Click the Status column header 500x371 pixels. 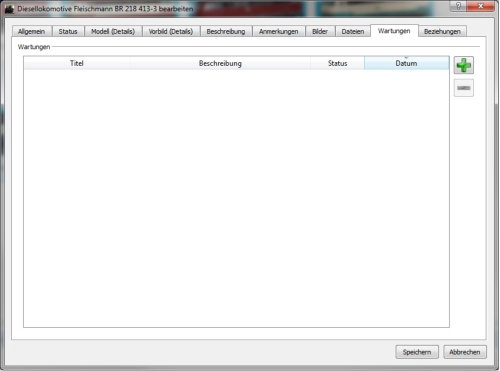coord(337,63)
